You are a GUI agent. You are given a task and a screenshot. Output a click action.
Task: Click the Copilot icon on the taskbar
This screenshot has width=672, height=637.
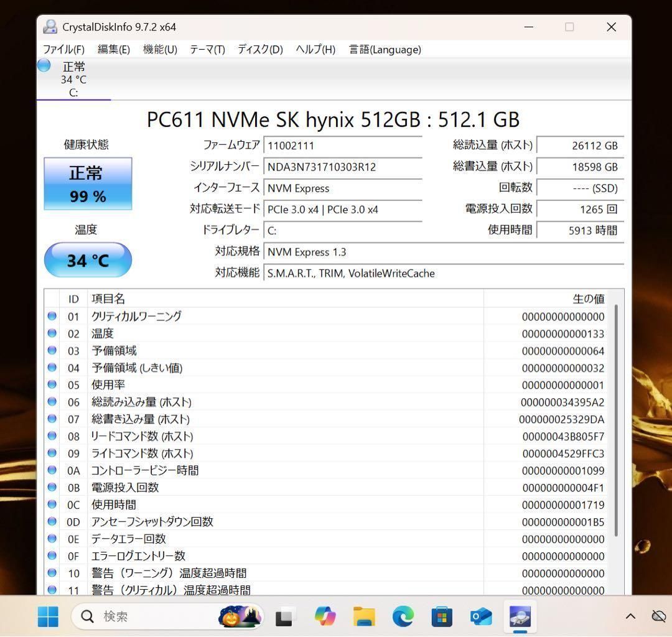(x=325, y=616)
